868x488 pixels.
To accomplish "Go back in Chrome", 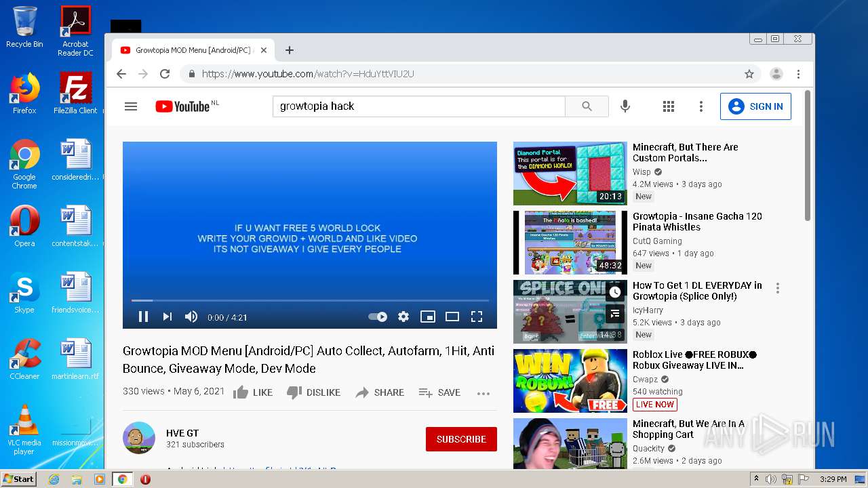I will click(121, 74).
